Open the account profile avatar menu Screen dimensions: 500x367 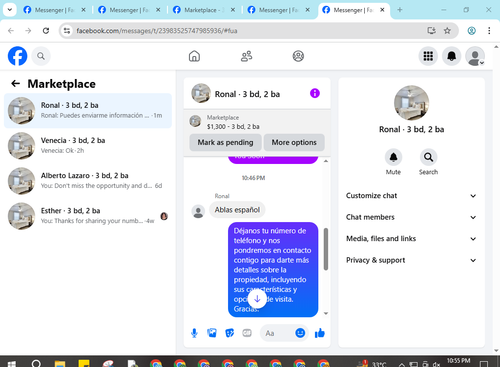coord(475,56)
